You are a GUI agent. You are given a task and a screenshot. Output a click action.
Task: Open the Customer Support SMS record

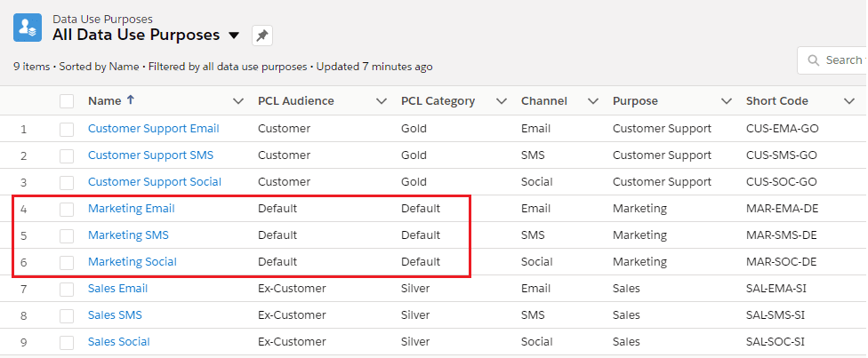[150, 155]
